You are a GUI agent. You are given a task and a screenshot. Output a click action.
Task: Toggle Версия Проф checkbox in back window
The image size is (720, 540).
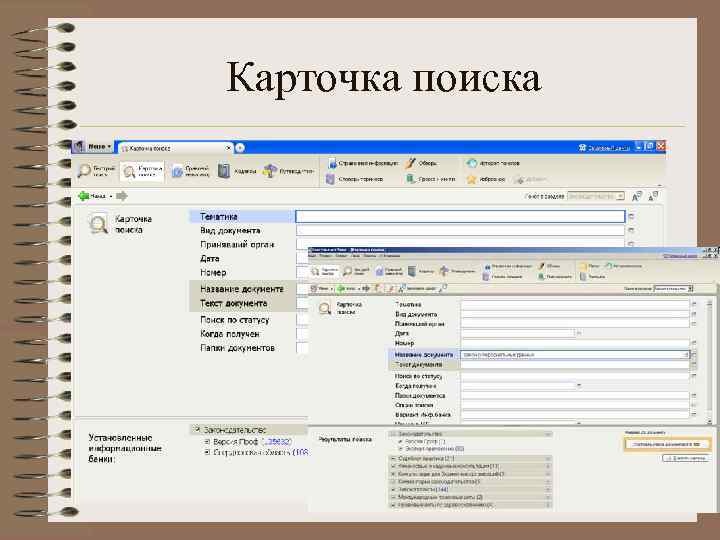[207, 441]
